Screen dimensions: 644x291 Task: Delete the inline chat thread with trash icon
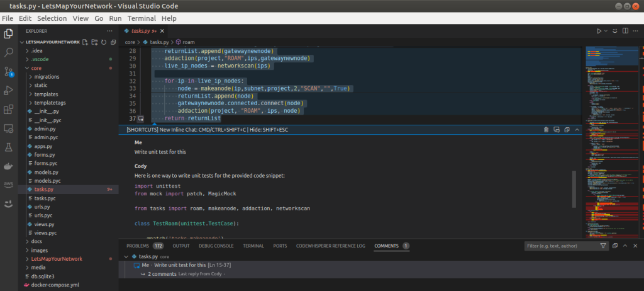[547, 130]
